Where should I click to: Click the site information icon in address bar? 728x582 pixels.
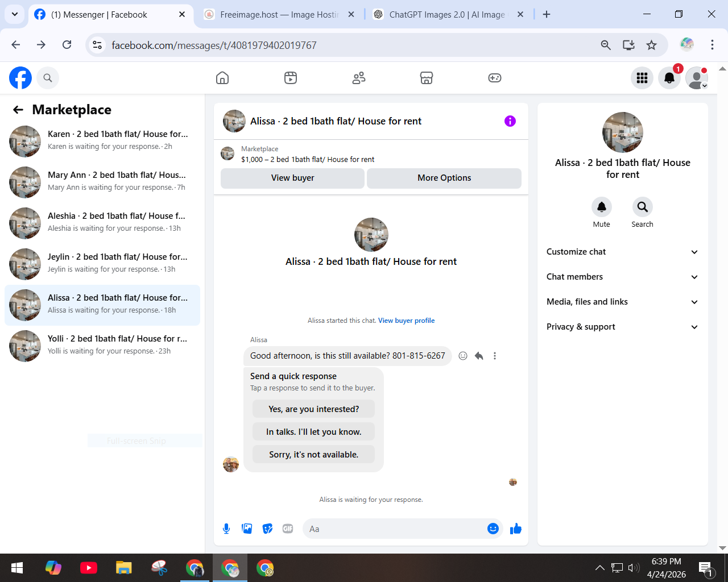tap(98, 45)
